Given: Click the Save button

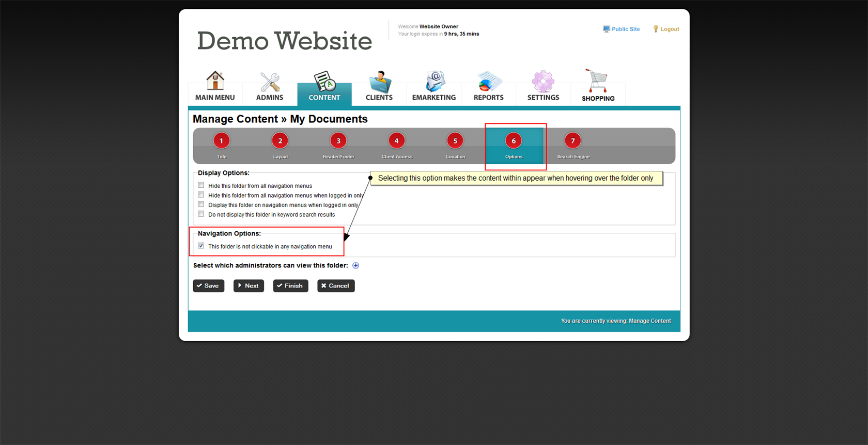Looking at the screenshot, I should tap(209, 286).
